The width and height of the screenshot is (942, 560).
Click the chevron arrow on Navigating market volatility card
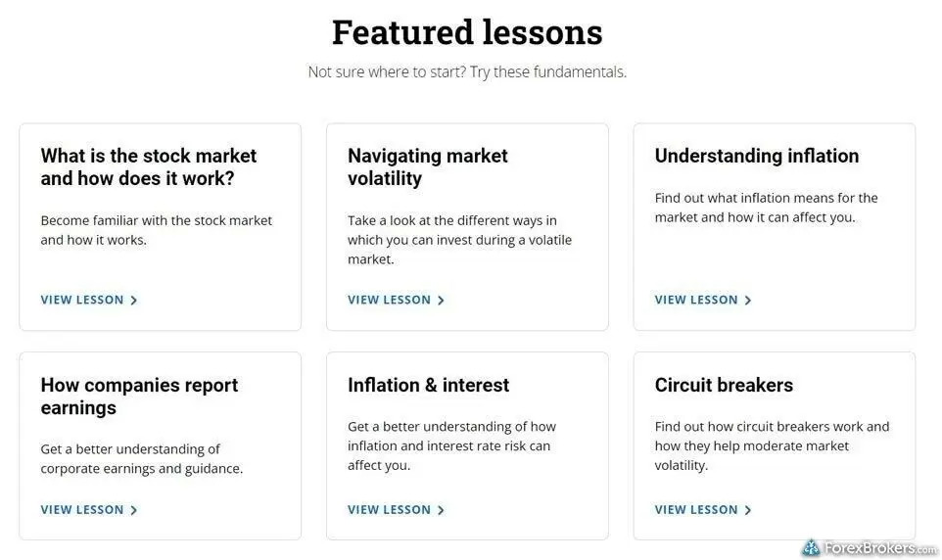coord(441,300)
